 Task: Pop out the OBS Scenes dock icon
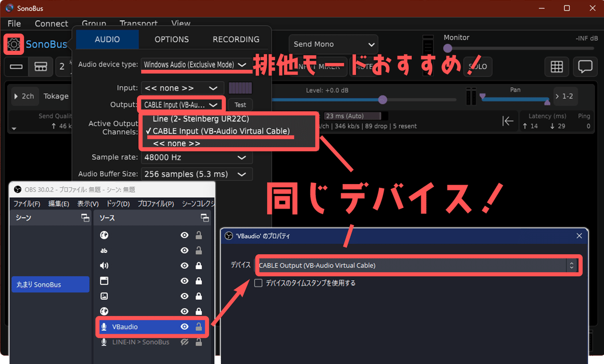pos(85,218)
